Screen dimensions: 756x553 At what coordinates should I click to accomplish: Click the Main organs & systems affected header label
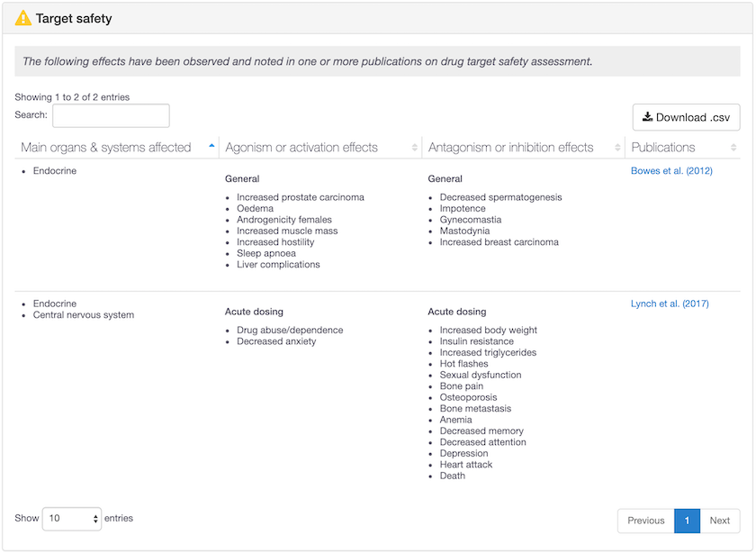tap(106, 148)
